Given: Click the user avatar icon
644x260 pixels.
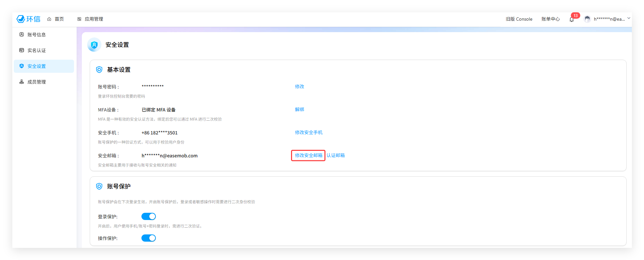Looking at the screenshot, I should click(587, 19).
